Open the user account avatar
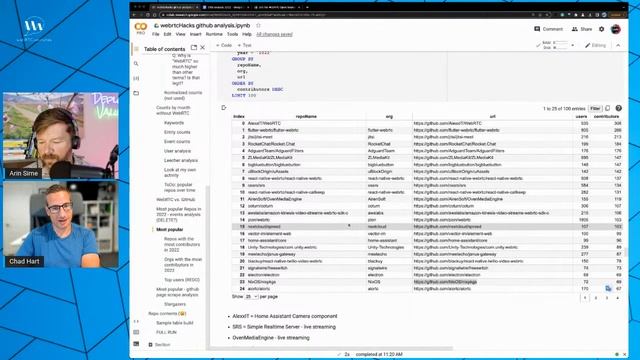The height and width of the screenshot is (360, 640). (616, 29)
